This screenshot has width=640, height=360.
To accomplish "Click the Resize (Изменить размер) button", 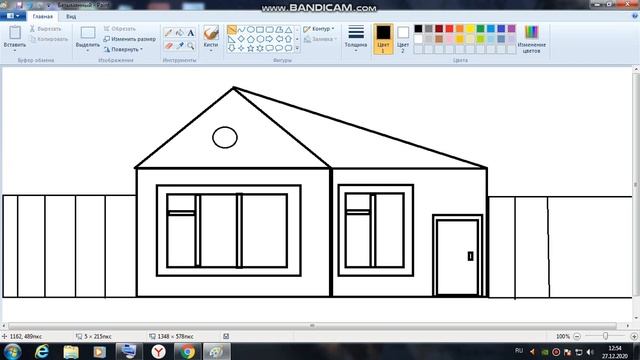I will pos(129,39).
